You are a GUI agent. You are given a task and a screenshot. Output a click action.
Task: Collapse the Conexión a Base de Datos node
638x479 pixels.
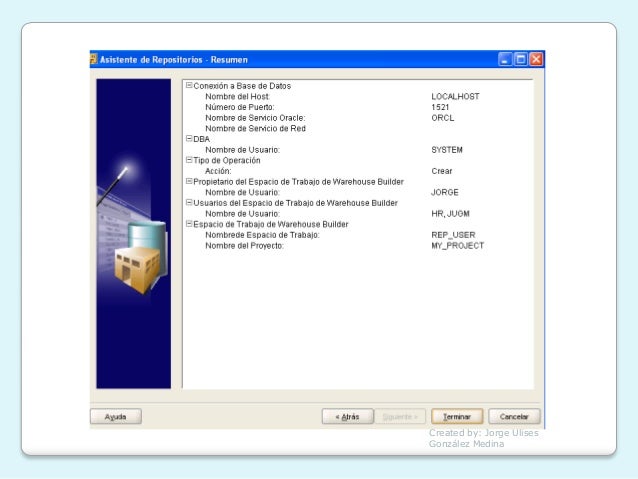click(189, 85)
